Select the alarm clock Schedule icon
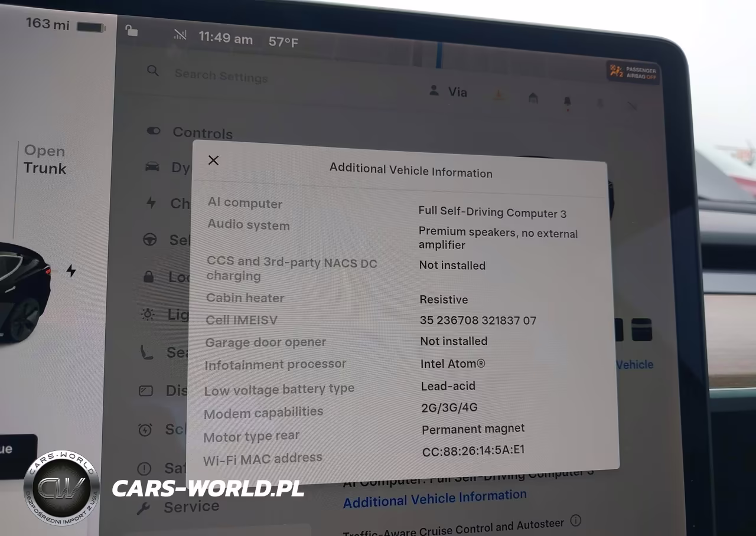The image size is (756, 536). [x=145, y=429]
